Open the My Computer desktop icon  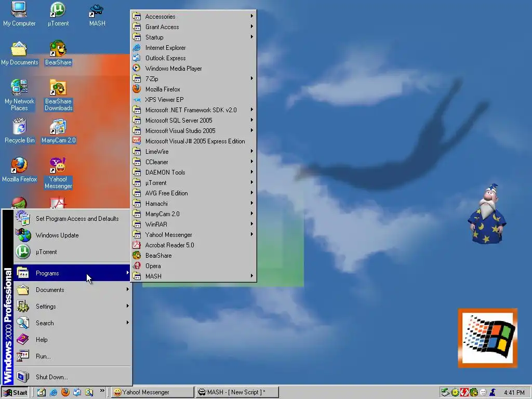pyautogui.click(x=19, y=14)
